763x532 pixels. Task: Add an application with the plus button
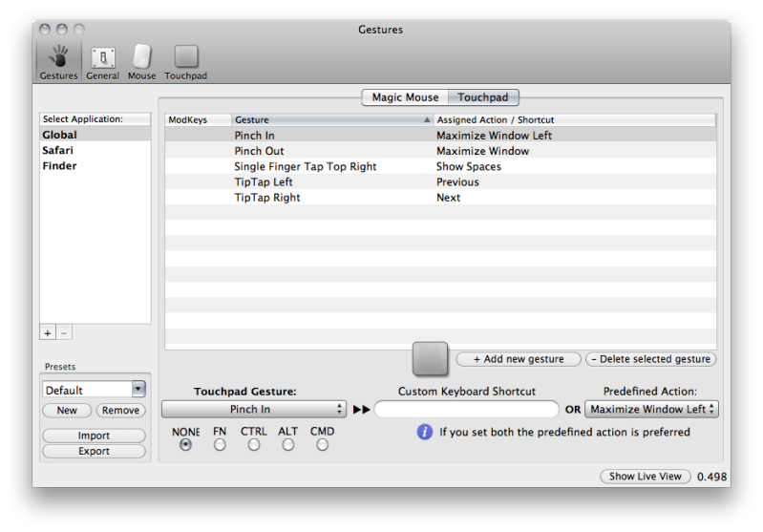(x=48, y=333)
